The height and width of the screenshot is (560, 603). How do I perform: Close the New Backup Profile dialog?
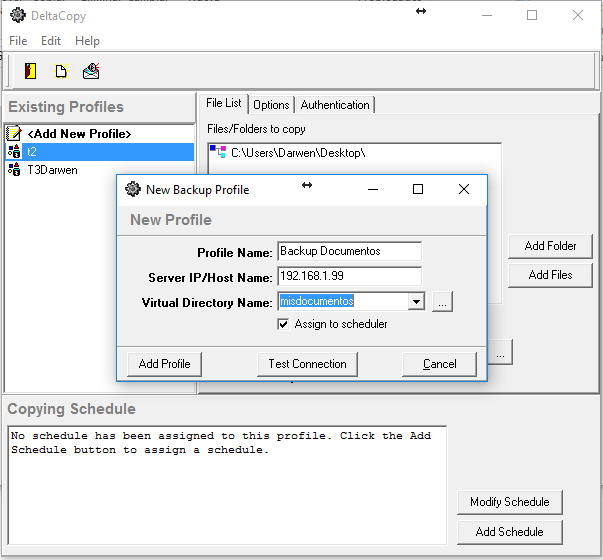pos(464,189)
